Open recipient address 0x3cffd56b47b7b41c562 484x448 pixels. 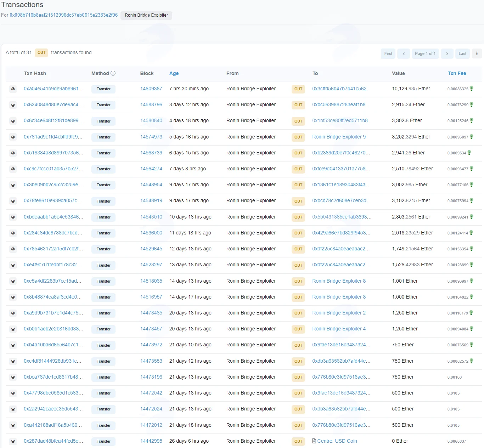pos(342,89)
